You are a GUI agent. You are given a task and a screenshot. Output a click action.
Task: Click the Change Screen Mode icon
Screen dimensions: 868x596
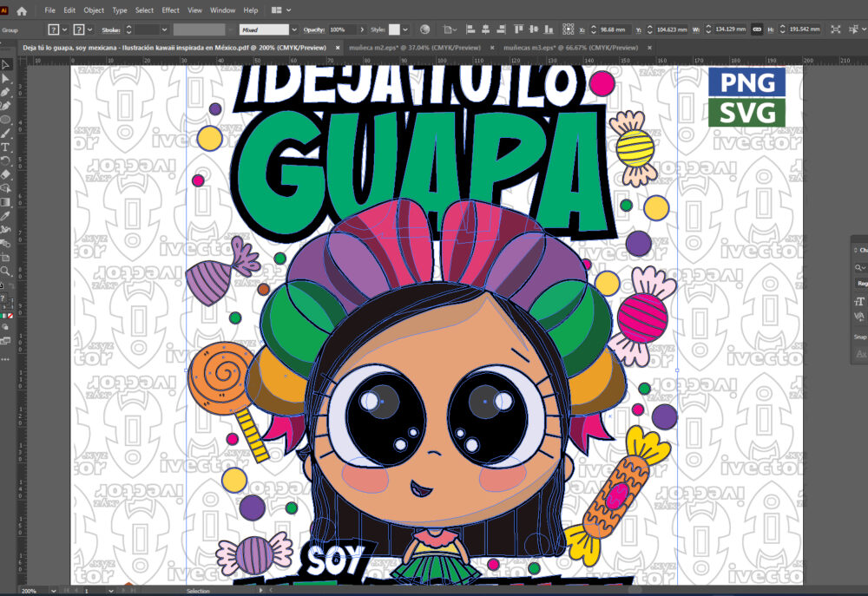pos(5,342)
